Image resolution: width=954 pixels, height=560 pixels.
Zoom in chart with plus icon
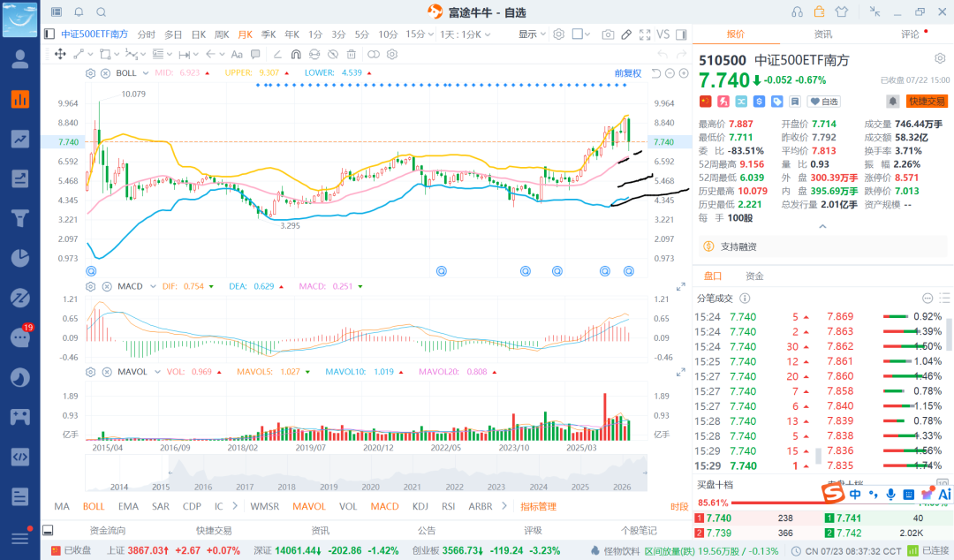[684, 73]
